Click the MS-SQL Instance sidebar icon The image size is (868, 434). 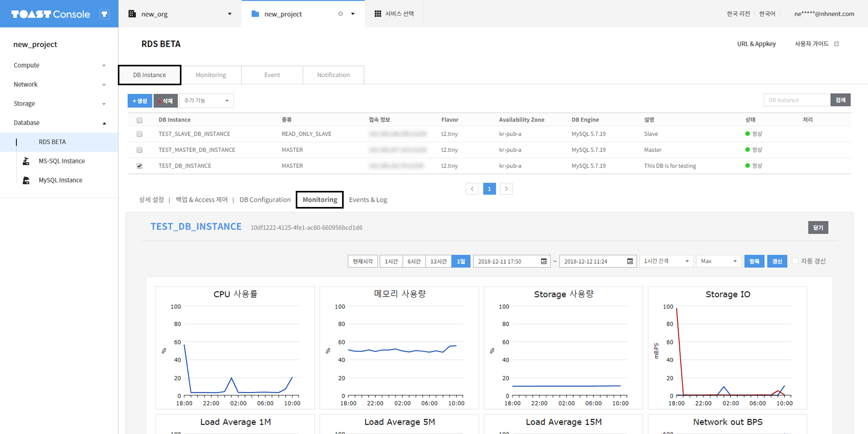(x=26, y=161)
